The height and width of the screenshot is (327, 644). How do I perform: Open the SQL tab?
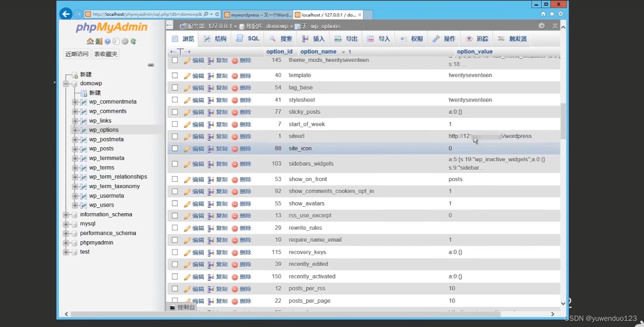coord(248,39)
